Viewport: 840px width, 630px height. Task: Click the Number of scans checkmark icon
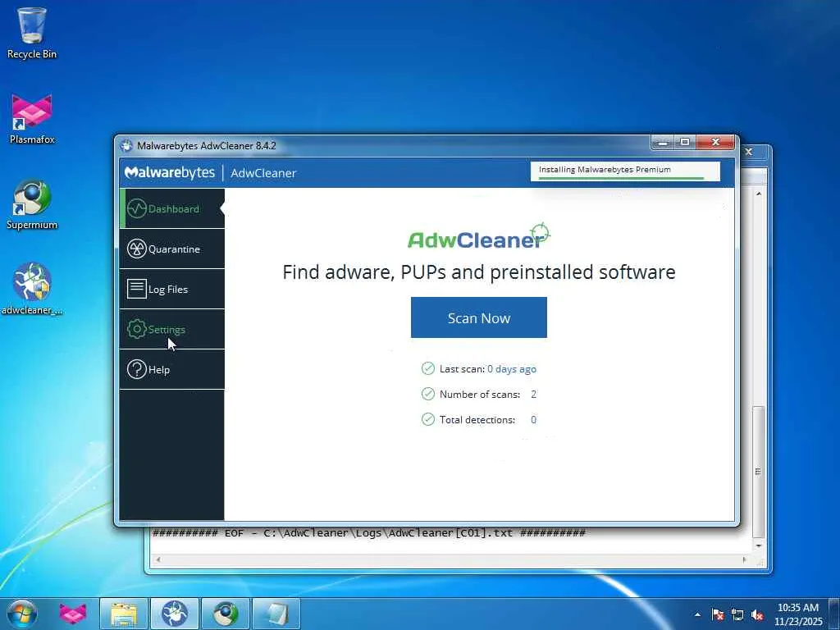pyautogui.click(x=428, y=394)
